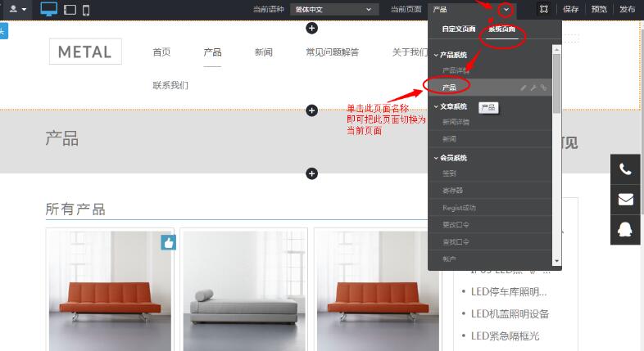The image size is (644, 351).
Task: Open the 首页 navigation item
Action: point(161,52)
